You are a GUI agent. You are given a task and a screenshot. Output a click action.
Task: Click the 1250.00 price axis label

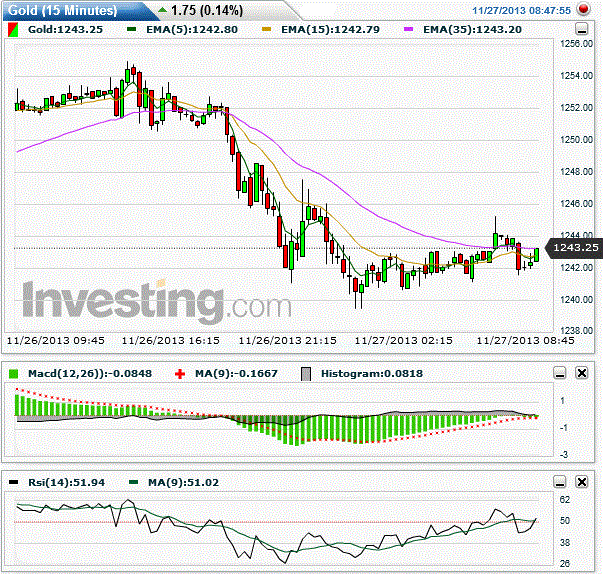click(x=576, y=140)
